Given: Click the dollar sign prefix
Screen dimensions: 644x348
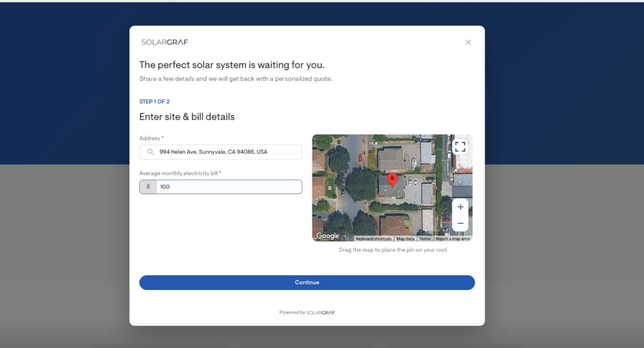Looking at the screenshot, I should point(148,187).
